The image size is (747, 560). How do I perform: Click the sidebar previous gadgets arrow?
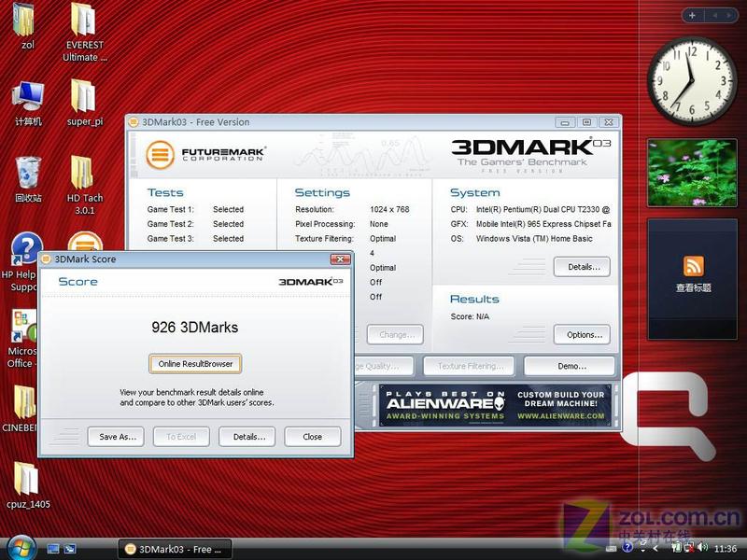coord(714,15)
